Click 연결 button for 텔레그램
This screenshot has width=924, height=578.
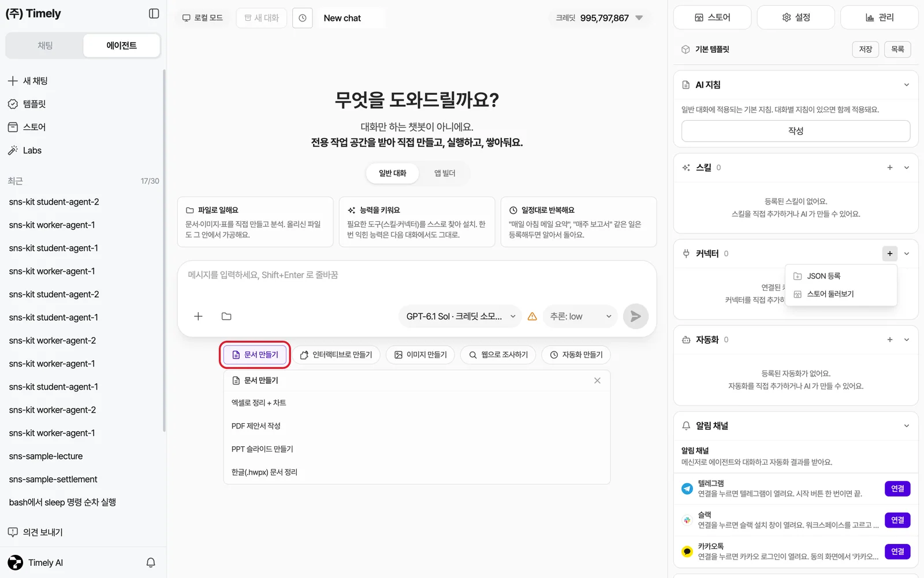pos(897,489)
